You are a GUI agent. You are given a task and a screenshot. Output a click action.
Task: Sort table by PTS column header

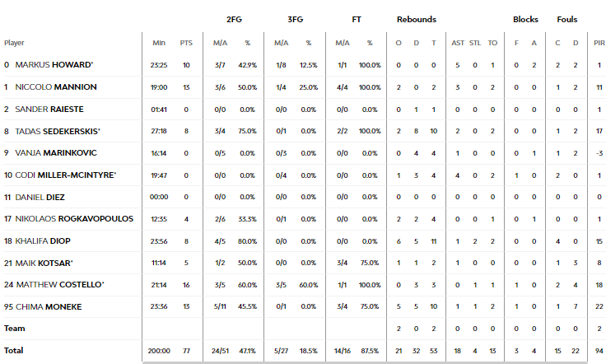pyautogui.click(x=186, y=43)
